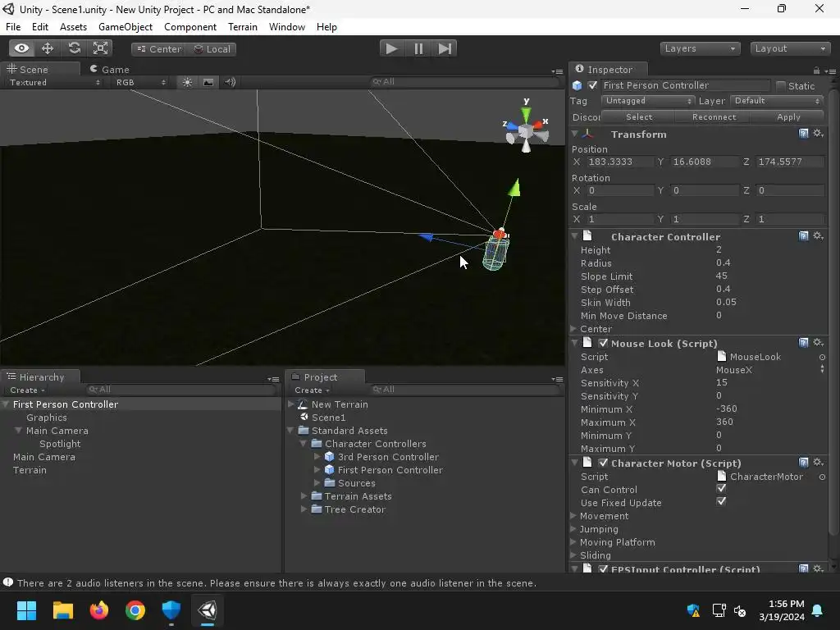840x630 pixels.
Task: Open Character Controller gear menu
Action: click(818, 235)
